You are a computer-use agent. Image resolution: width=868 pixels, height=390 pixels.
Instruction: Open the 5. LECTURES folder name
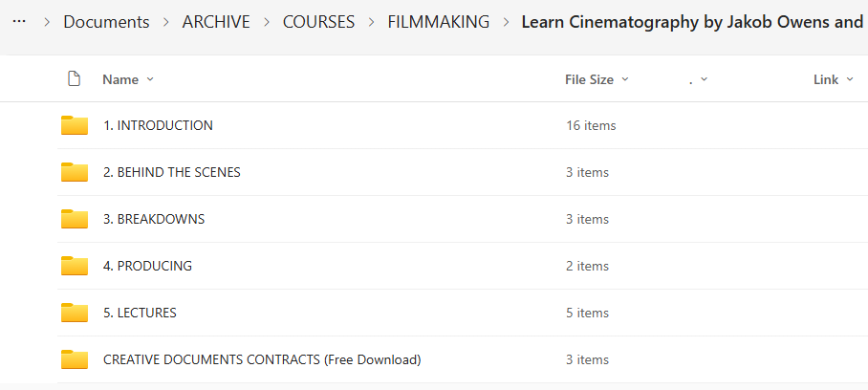click(x=140, y=313)
